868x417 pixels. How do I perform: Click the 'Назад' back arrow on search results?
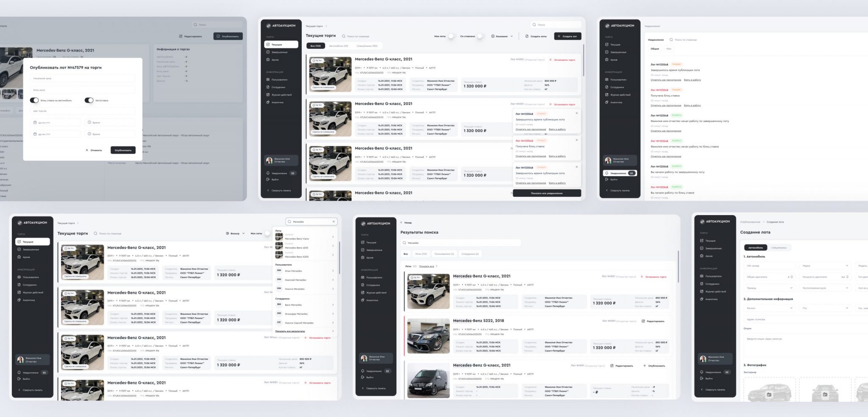401,223
